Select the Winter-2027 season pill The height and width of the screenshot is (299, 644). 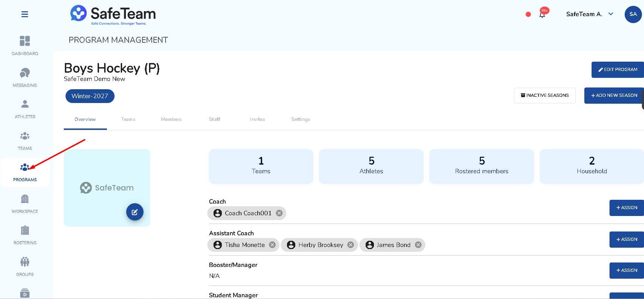point(90,96)
